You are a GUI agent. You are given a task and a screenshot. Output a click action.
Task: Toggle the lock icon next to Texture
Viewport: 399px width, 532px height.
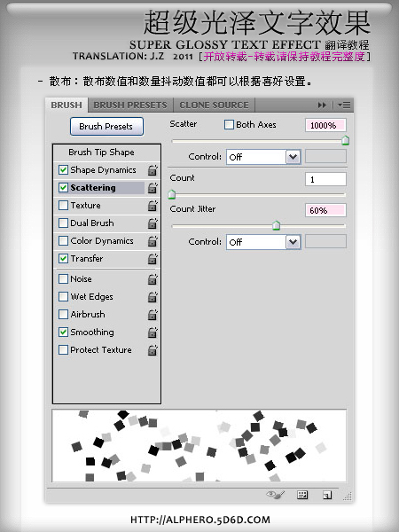(153, 206)
